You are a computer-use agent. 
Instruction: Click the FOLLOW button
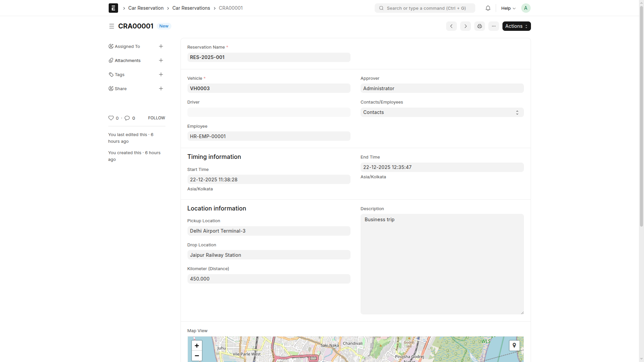coord(157,118)
